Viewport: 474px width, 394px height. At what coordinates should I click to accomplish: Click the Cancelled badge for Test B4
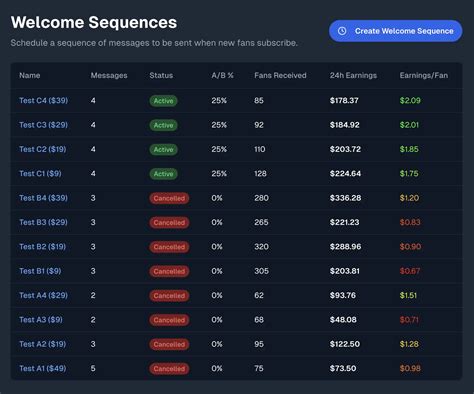(169, 198)
